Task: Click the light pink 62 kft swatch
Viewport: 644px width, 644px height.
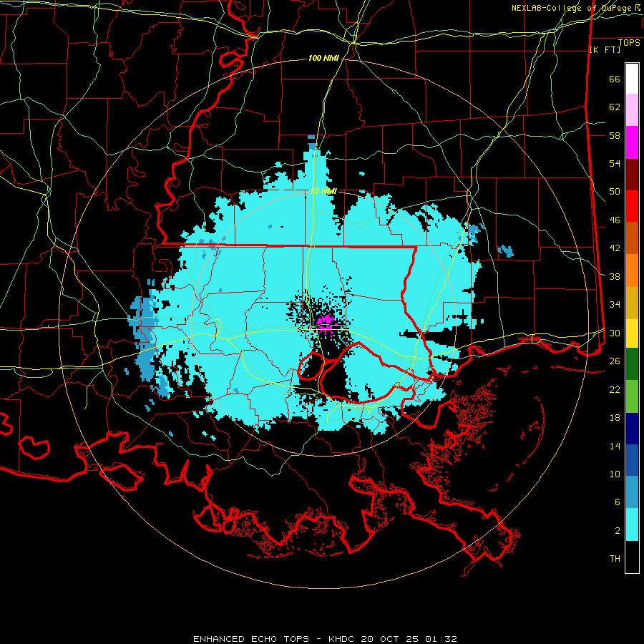Action: coord(632,110)
